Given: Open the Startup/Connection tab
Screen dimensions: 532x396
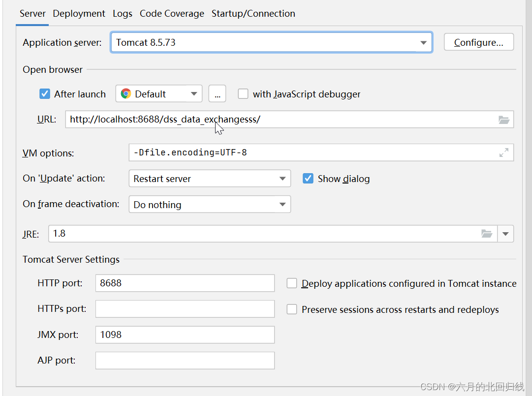Looking at the screenshot, I should point(253,14).
